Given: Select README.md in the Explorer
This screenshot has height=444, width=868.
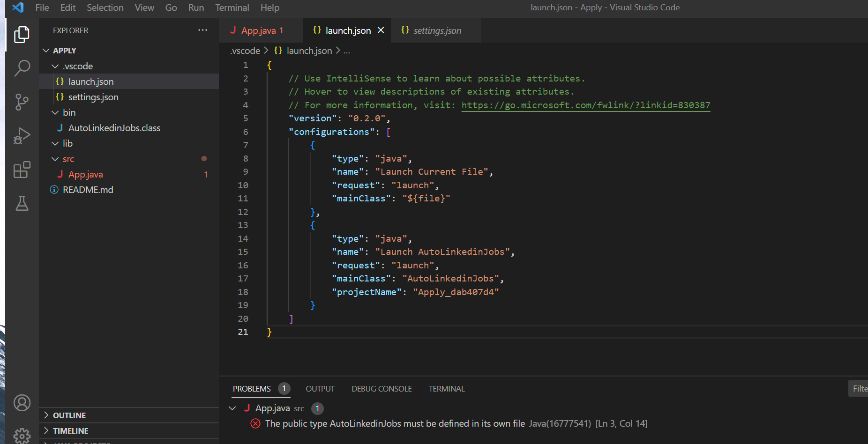Looking at the screenshot, I should [x=88, y=190].
